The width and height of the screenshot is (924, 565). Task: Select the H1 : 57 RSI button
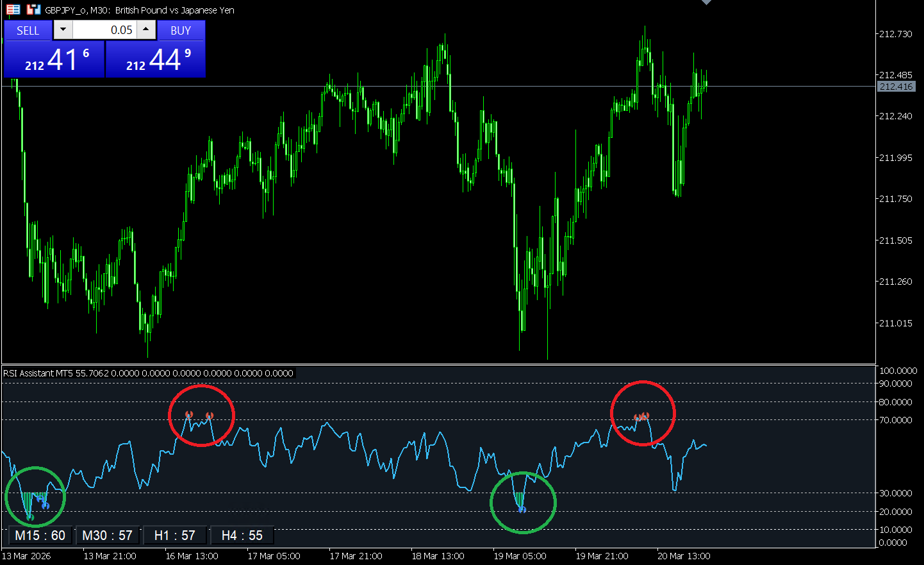175,535
